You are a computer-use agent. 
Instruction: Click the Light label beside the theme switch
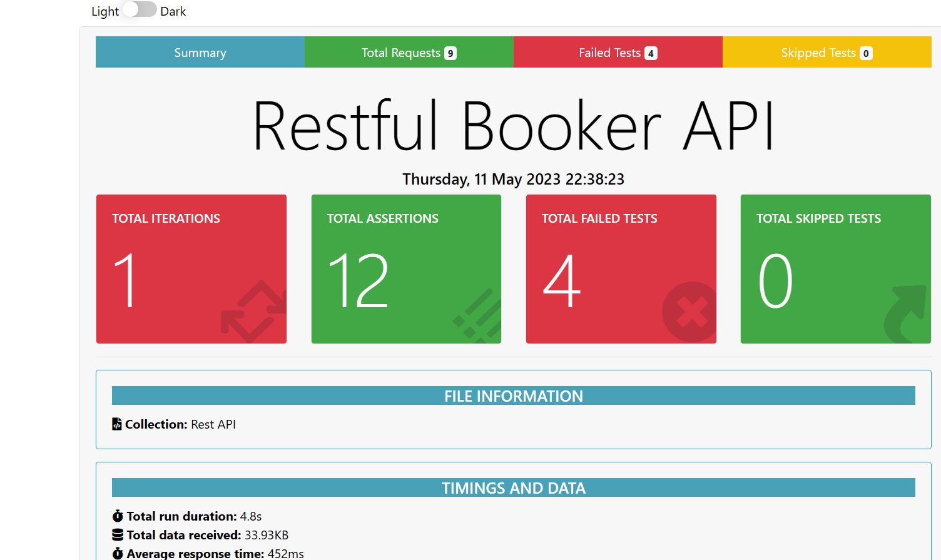tap(104, 11)
